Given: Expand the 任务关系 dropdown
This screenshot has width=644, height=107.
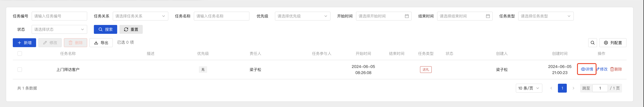Looking at the screenshot, I should [x=140, y=16].
